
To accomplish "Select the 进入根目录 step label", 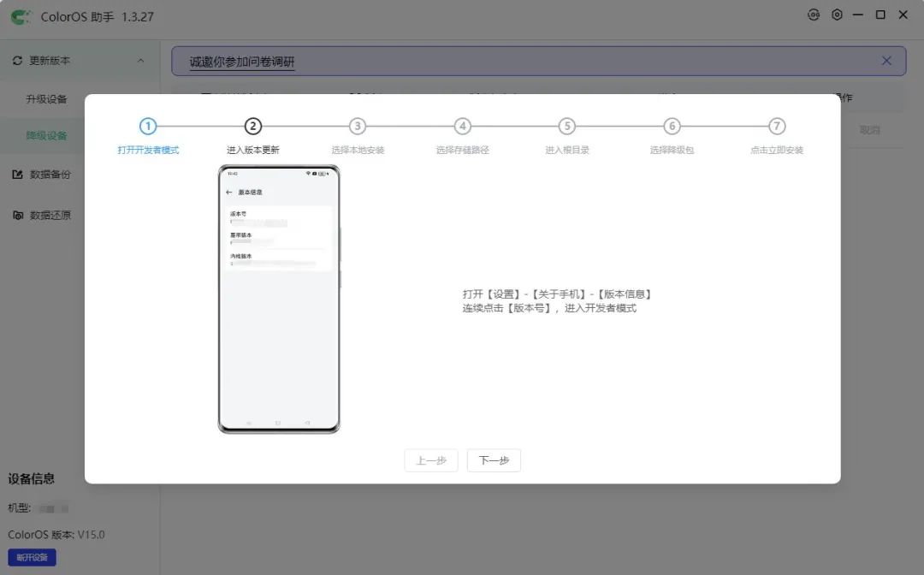I will tap(567, 151).
